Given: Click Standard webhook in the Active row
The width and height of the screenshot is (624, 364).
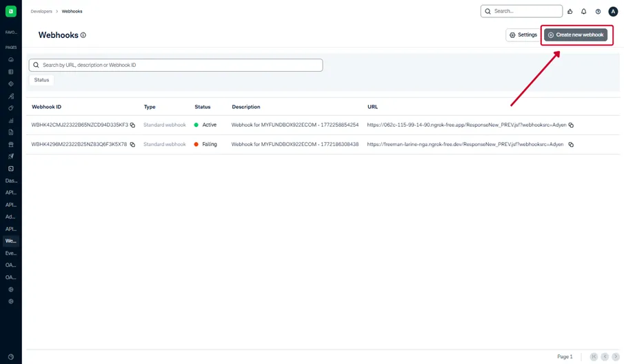Looking at the screenshot, I should pyautogui.click(x=165, y=125).
